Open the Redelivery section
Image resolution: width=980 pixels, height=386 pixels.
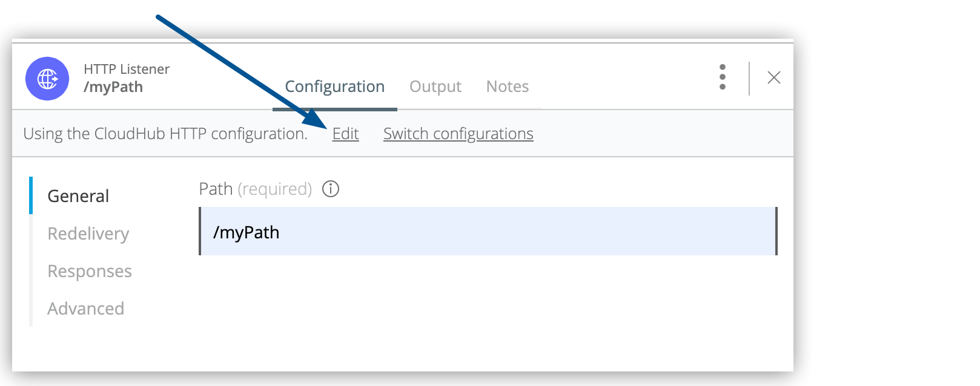click(x=88, y=234)
